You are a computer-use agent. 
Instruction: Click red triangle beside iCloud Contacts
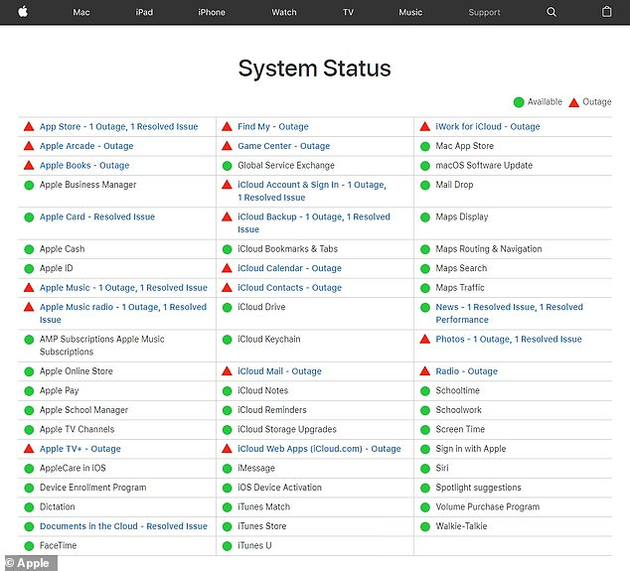(x=227, y=288)
